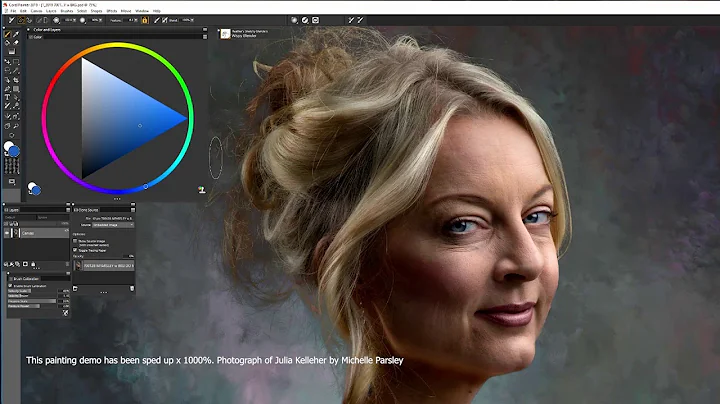Click the Brush Selector Whispy Blender icon
The height and width of the screenshot is (404, 720).
point(225,34)
